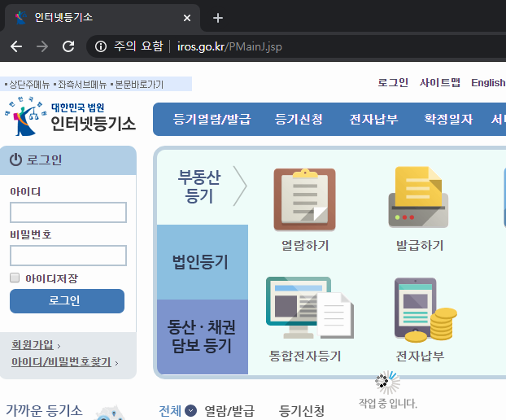Viewport: 506px width, 420px height.
Task: Open the 등기신청 top menu
Action: click(299, 119)
